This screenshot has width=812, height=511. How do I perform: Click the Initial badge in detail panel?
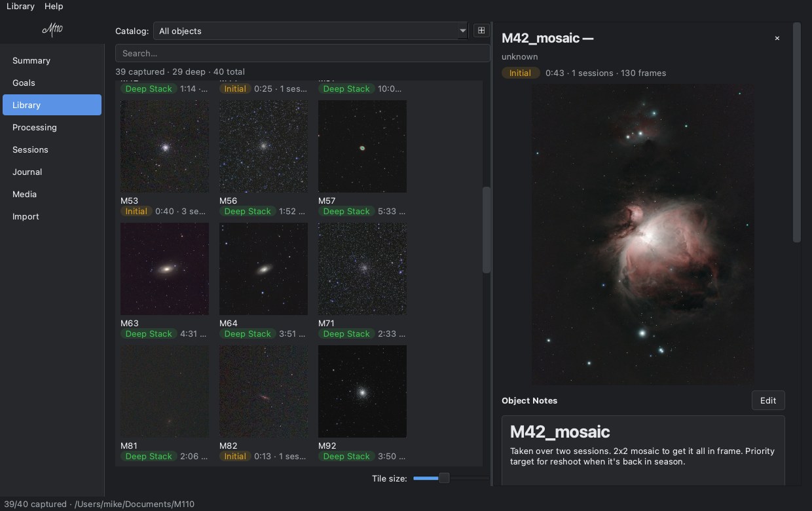coord(520,73)
